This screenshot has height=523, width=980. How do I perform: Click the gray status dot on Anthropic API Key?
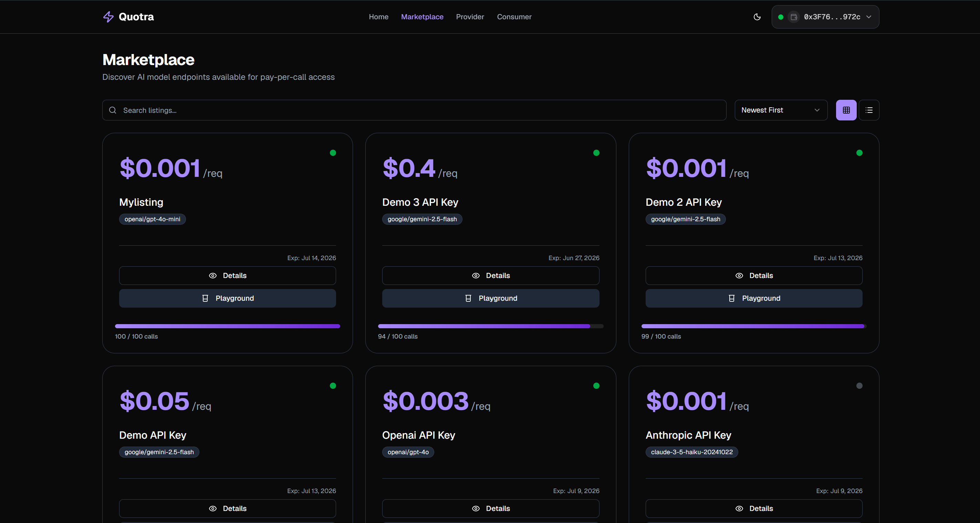pos(859,386)
